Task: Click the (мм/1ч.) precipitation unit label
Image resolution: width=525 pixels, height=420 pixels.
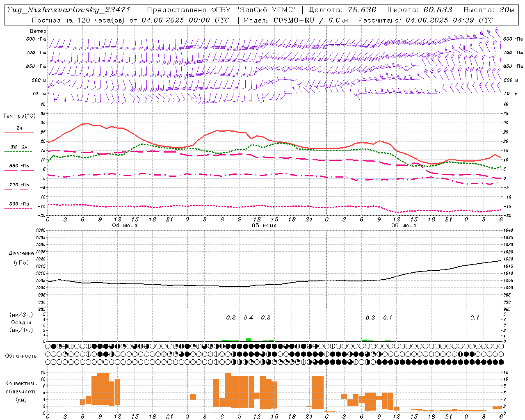Action: (21, 330)
